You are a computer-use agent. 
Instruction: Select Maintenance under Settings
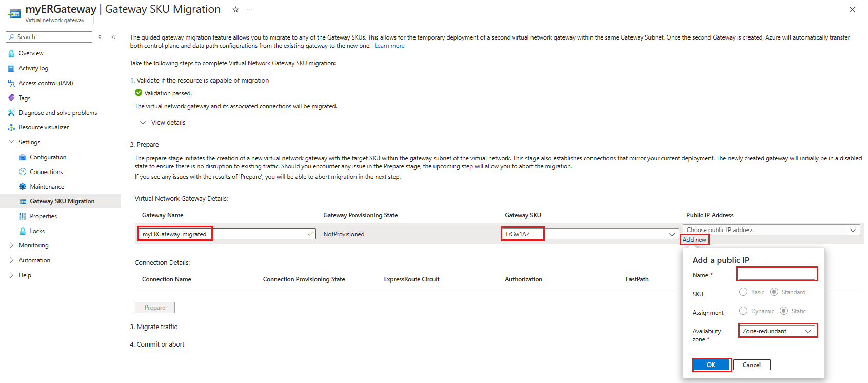(x=47, y=187)
